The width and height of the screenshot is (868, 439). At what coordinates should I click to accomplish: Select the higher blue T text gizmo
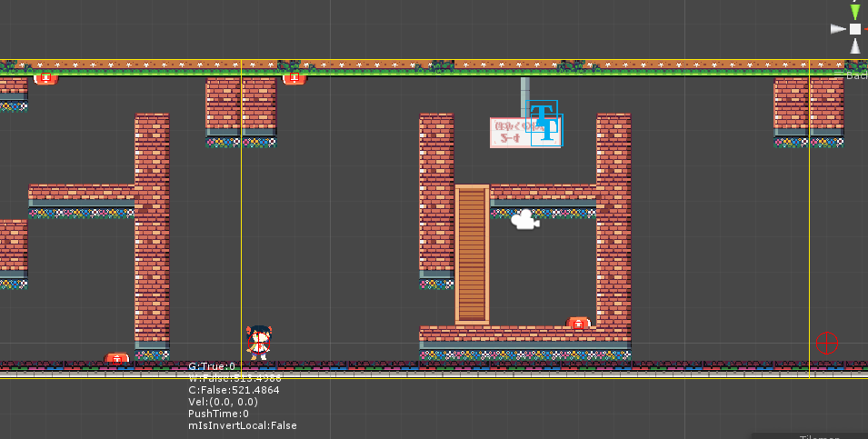pos(543,115)
